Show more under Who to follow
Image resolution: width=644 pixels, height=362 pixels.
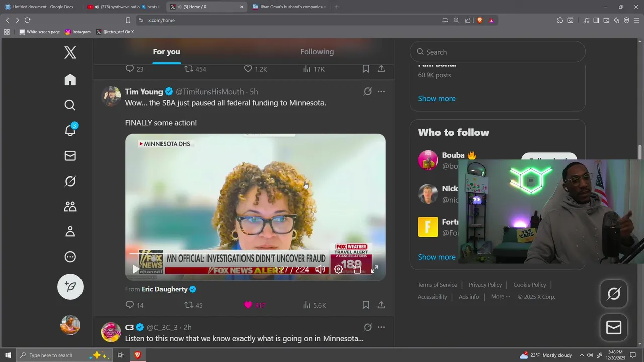pyautogui.click(x=437, y=257)
